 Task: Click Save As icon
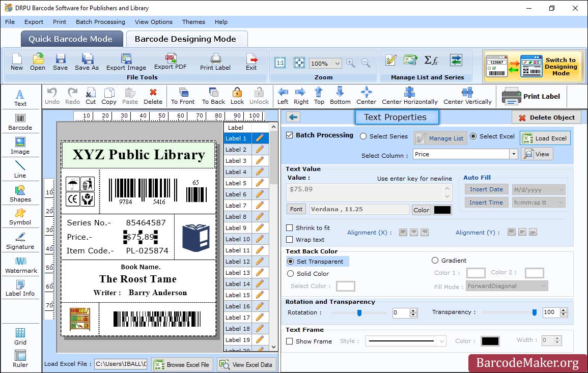[87, 62]
